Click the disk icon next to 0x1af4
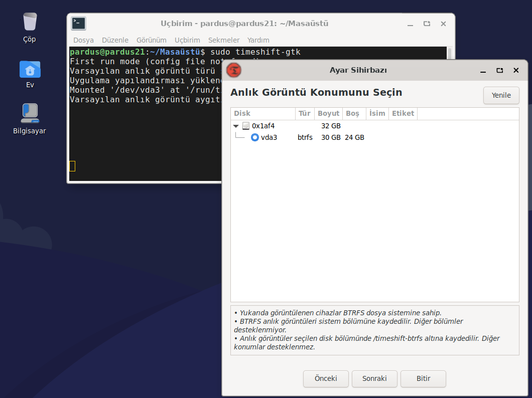The image size is (532, 398). pyautogui.click(x=246, y=126)
